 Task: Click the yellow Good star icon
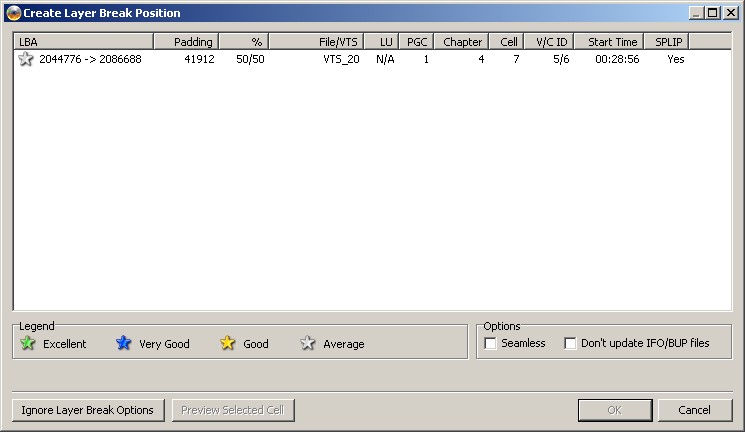tap(227, 344)
